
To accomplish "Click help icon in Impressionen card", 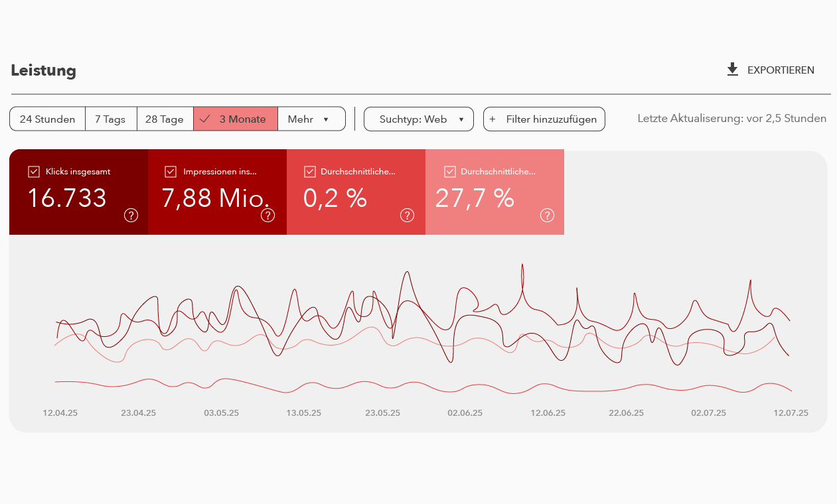I will [x=267, y=215].
